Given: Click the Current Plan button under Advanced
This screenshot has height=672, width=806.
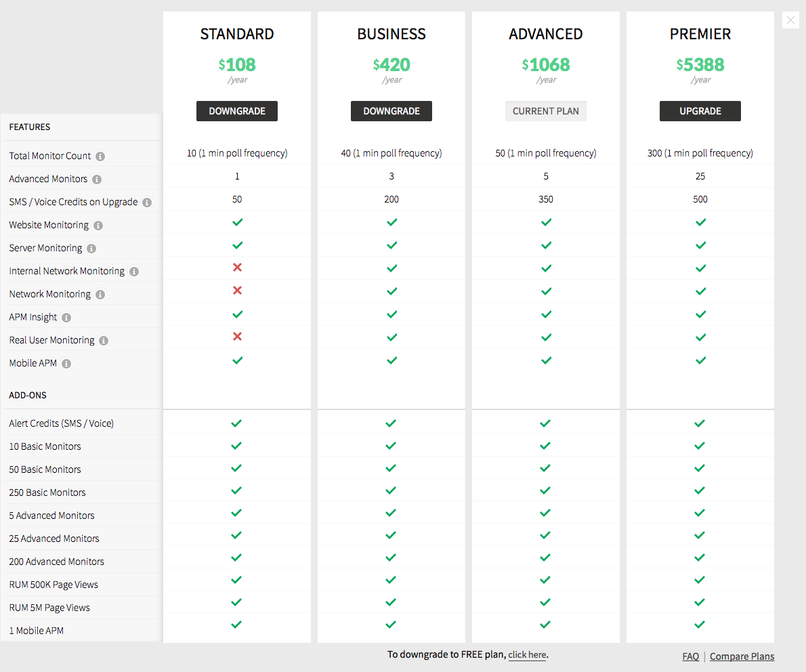Looking at the screenshot, I should (x=546, y=111).
